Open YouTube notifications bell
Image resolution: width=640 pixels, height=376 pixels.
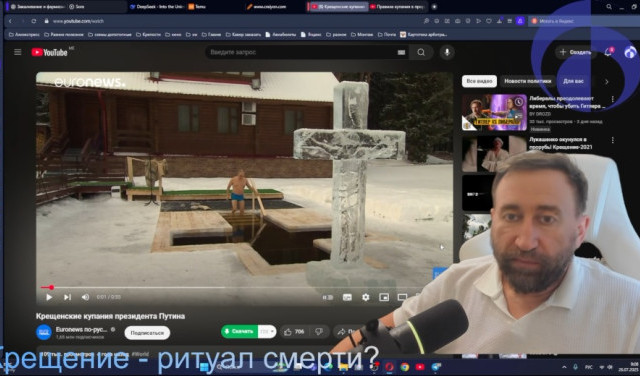(608, 52)
